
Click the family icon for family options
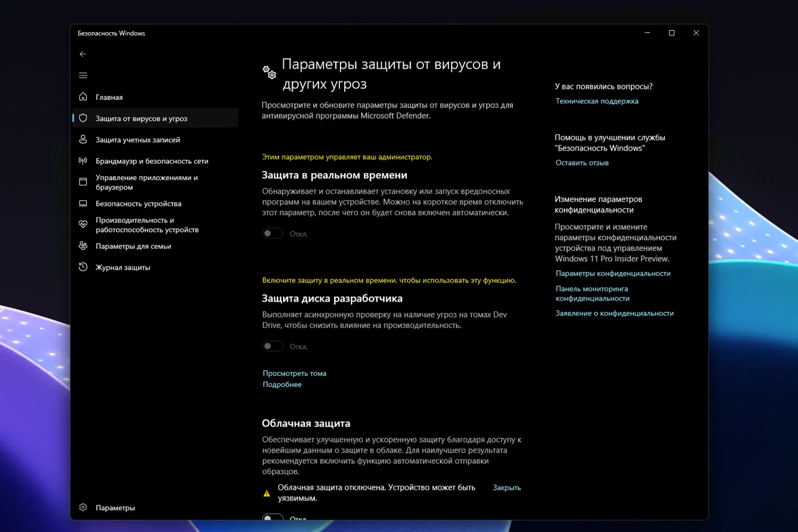click(x=83, y=246)
